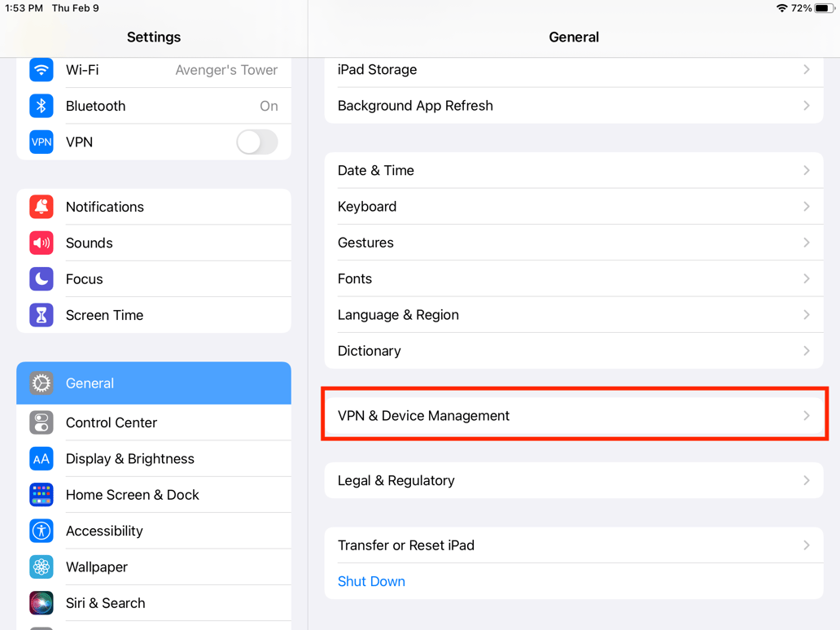Open VPN & Device Management
Image resolution: width=840 pixels, height=630 pixels.
point(574,414)
